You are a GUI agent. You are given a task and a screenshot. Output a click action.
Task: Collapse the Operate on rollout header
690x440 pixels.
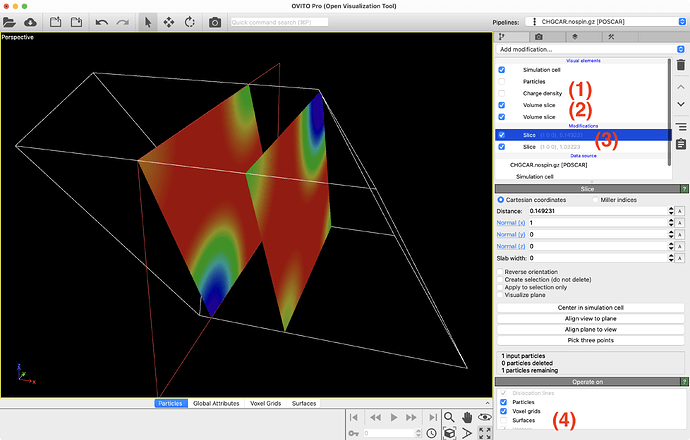[x=587, y=381]
